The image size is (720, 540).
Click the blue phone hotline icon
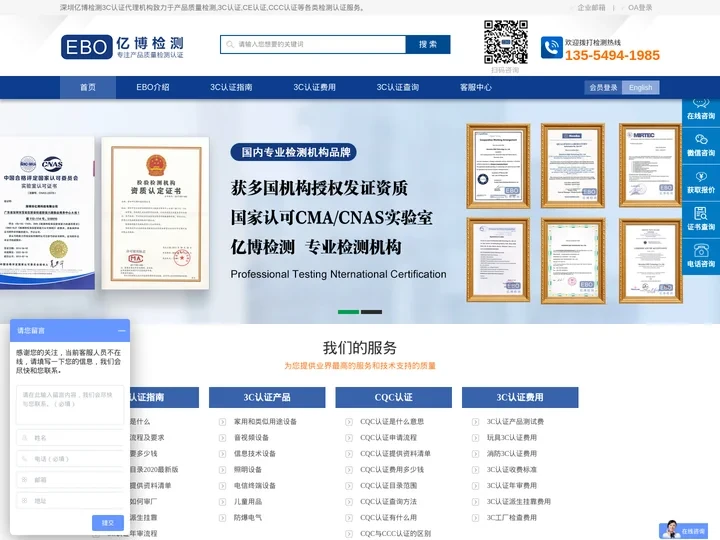pyautogui.click(x=551, y=47)
